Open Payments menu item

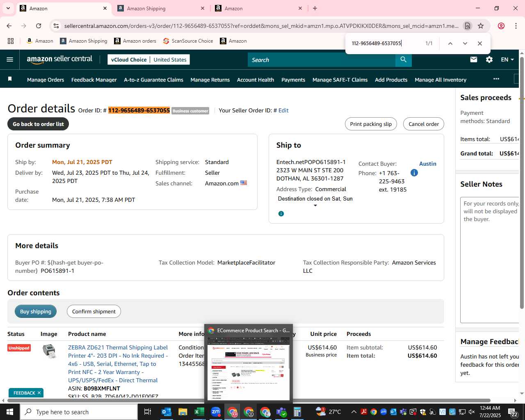tap(293, 80)
